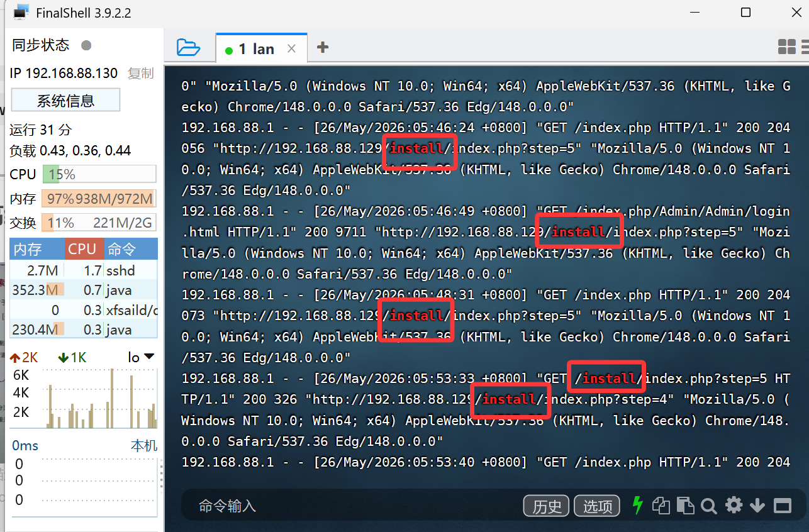Sort processes by 内存 column header
This screenshot has width=809, height=532.
point(38,249)
